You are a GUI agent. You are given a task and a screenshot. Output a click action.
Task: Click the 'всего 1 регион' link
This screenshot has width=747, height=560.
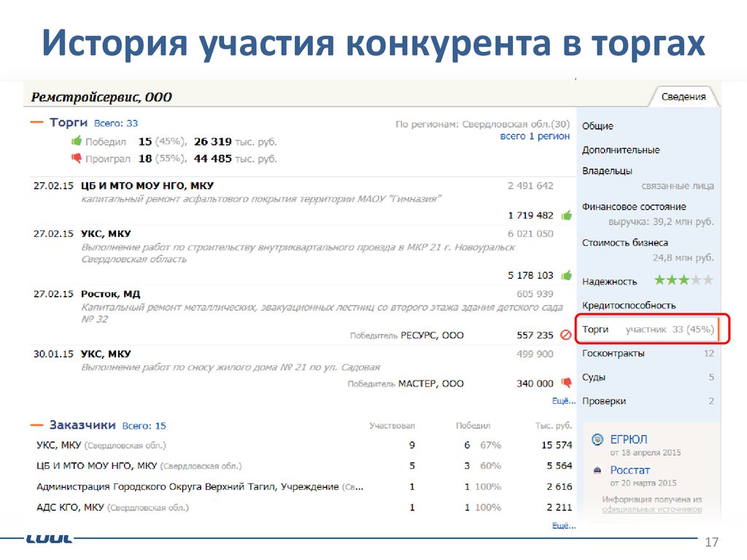pyautogui.click(x=535, y=136)
